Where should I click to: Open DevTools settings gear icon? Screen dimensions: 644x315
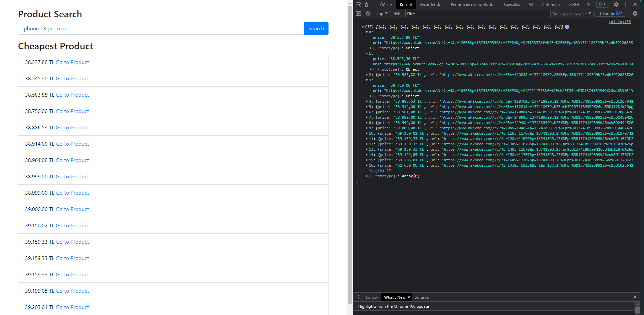point(616,4)
